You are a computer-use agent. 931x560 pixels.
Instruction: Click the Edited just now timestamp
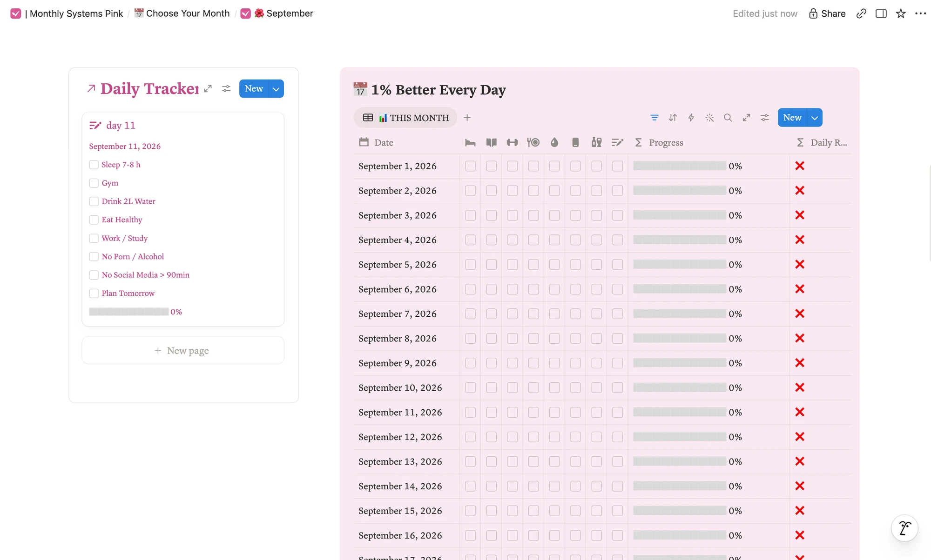point(765,13)
